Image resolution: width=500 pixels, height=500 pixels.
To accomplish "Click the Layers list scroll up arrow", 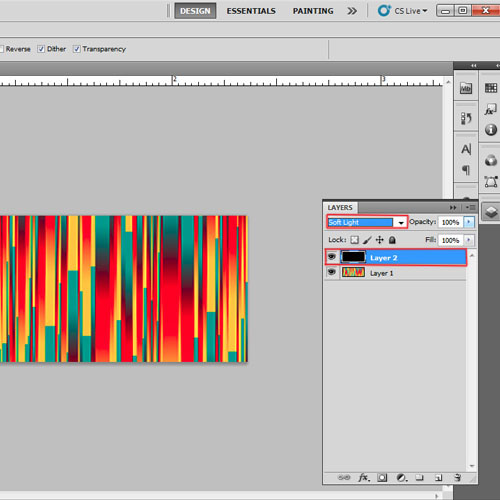I will 472,256.
